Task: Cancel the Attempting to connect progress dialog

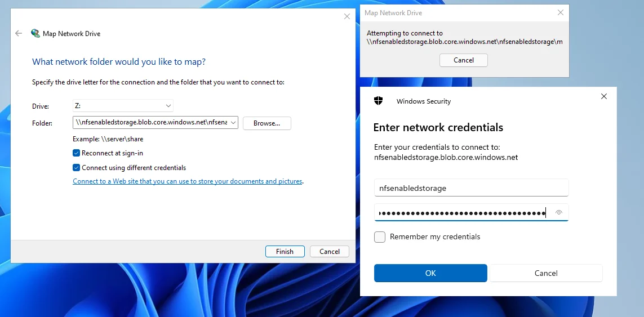Action: 464,60
